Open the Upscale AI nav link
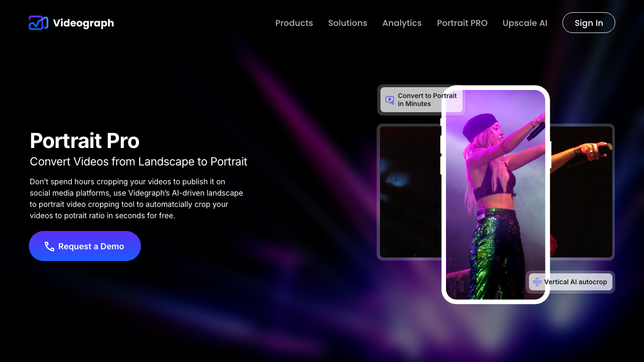The image size is (644, 362). click(x=525, y=23)
